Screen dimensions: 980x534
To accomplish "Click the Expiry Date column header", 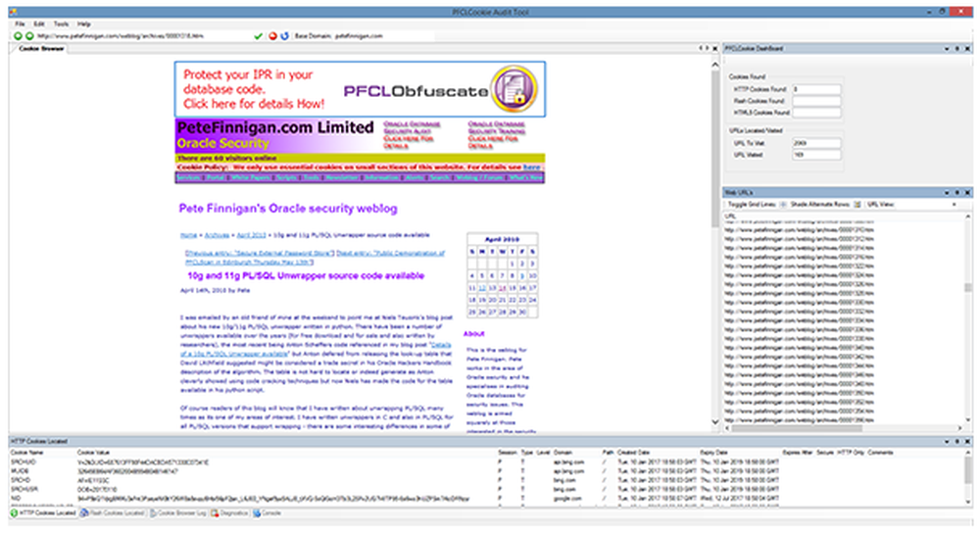I will pos(713,452).
